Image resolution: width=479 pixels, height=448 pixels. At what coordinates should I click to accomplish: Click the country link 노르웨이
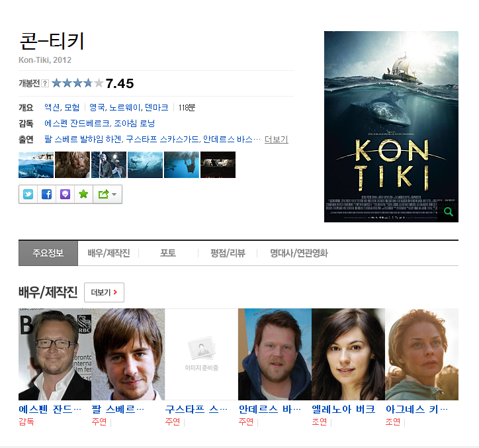click(x=125, y=107)
